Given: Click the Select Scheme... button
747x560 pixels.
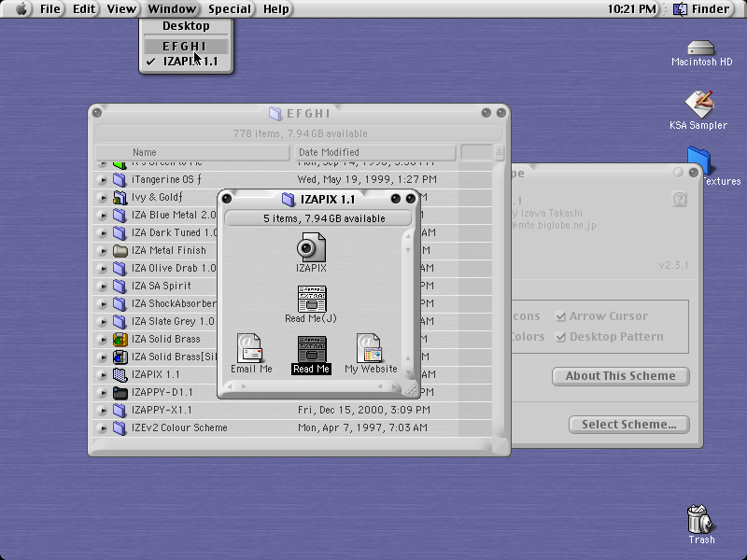Looking at the screenshot, I should pos(628,425).
